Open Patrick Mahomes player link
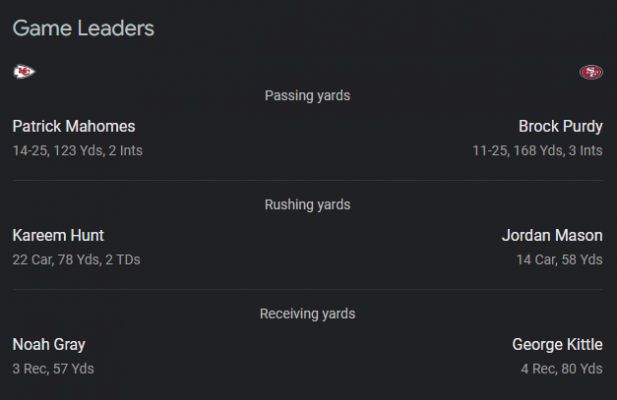617x400 pixels. (x=74, y=127)
